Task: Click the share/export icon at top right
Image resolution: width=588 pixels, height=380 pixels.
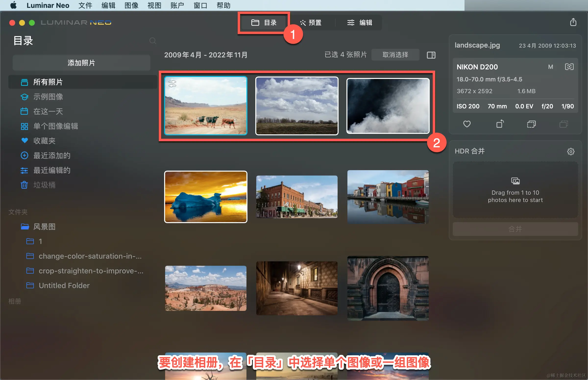Action: (x=573, y=22)
